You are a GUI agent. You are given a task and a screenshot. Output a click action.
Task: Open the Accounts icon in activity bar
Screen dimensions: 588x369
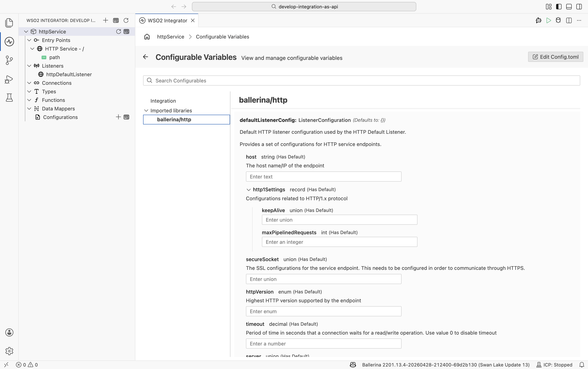[x=9, y=332]
